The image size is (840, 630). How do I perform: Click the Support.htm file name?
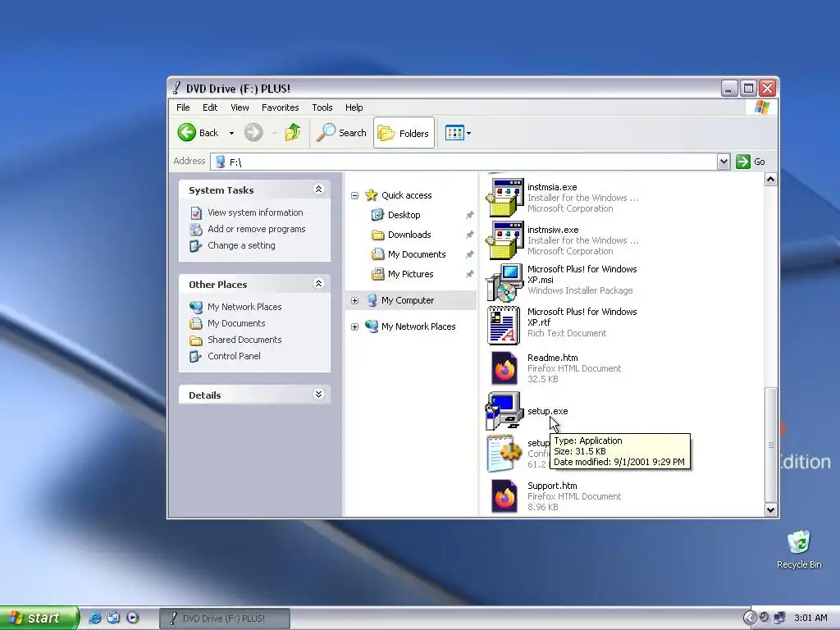552,486
